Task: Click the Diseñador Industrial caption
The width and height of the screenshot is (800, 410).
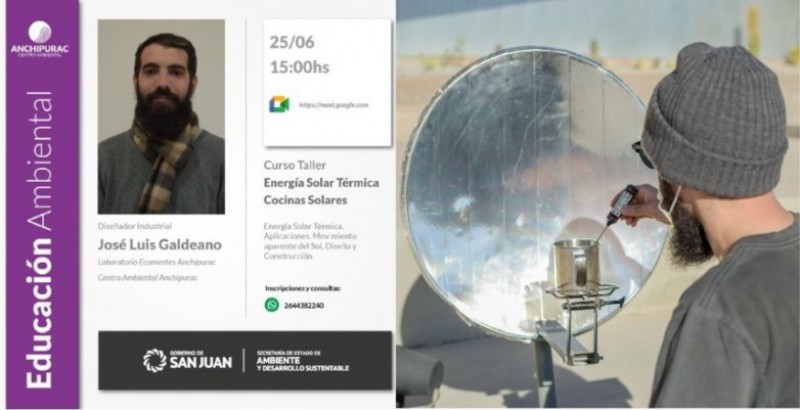Action: (x=135, y=226)
